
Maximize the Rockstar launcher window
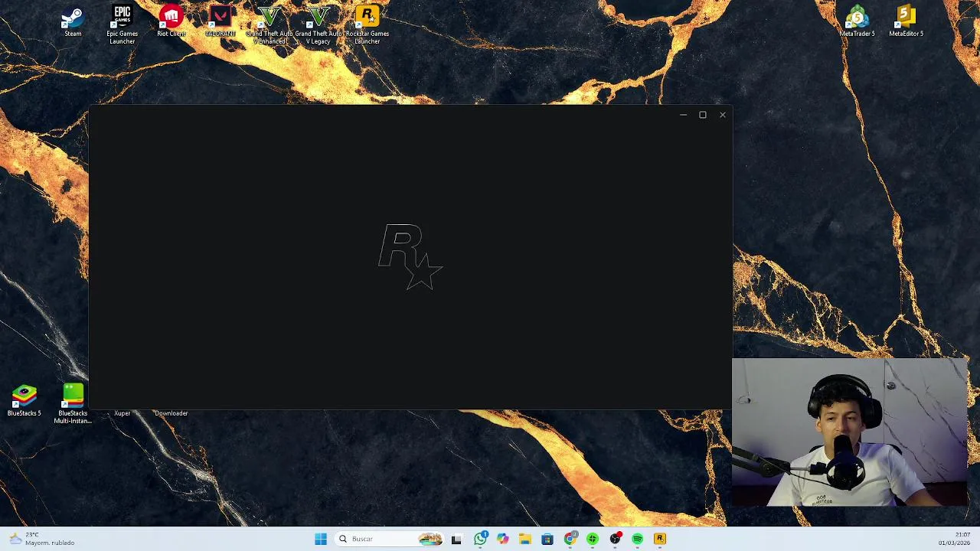pos(703,115)
